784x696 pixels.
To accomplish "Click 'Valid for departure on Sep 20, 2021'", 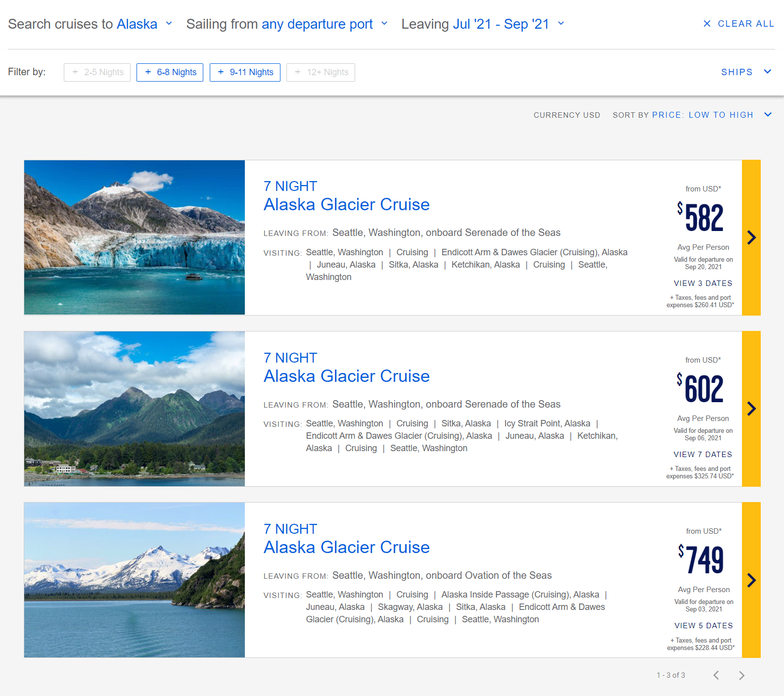I will (703, 263).
